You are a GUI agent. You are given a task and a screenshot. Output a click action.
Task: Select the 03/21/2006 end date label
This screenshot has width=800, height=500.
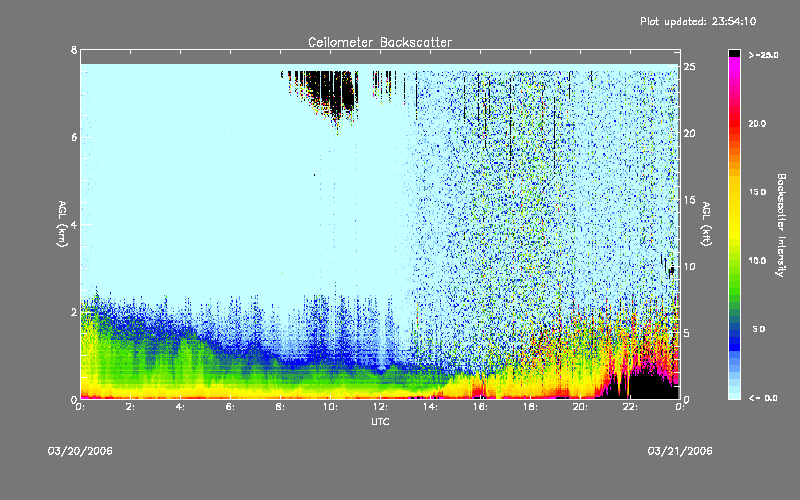(x=678, y=451)
